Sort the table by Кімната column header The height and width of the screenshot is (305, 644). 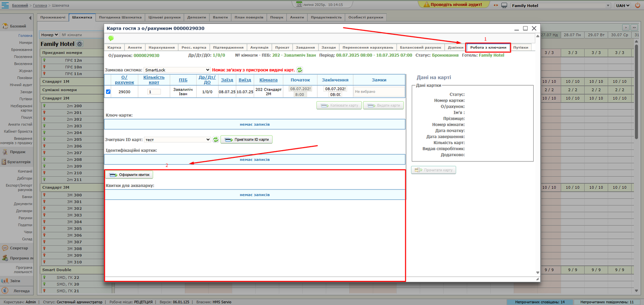pyautogui.click(x=268, y=80)
